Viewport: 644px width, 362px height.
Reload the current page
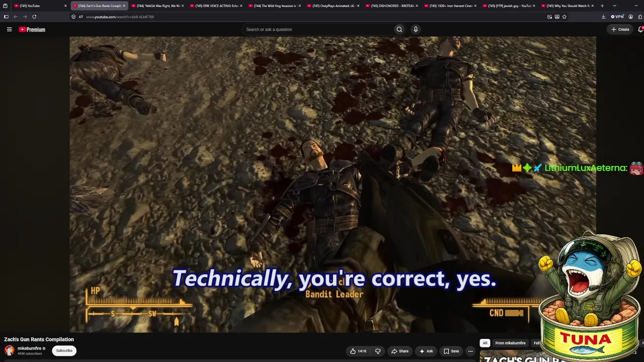click(34, 17)
